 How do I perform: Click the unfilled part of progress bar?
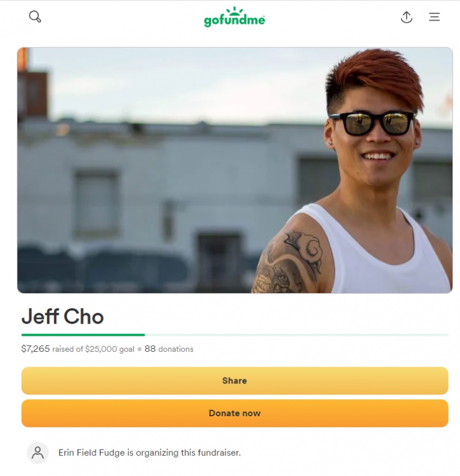click(297, 335)
